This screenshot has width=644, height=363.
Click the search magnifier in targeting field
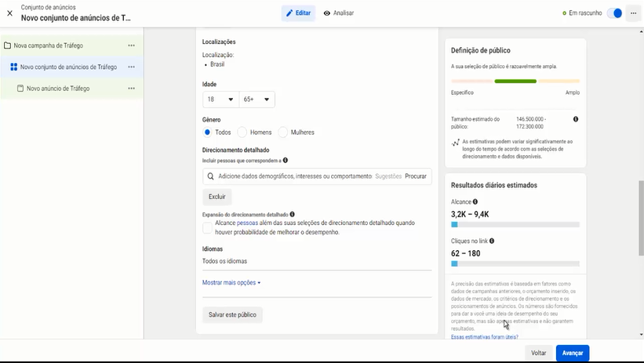[x=211, y=176]
